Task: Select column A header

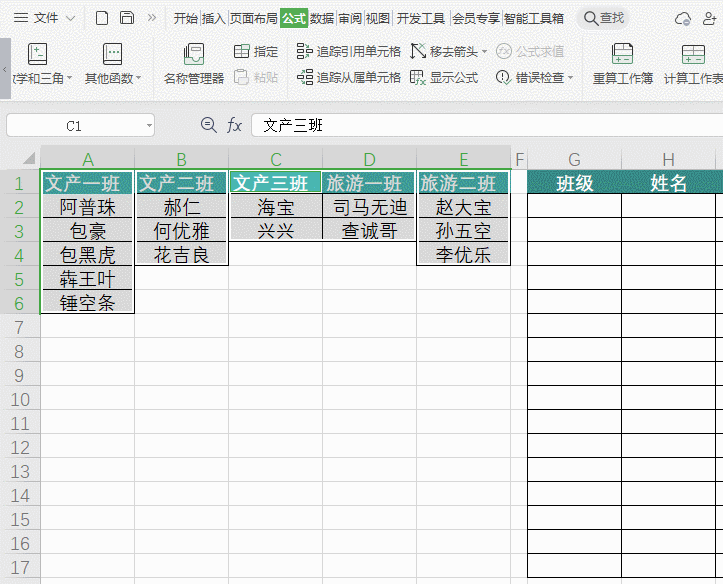Action: point(88,159)
